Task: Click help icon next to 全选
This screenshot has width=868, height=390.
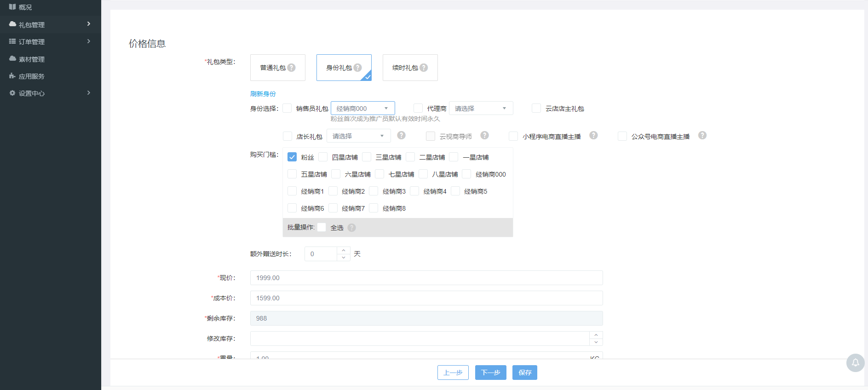Action: click(351, 228)
